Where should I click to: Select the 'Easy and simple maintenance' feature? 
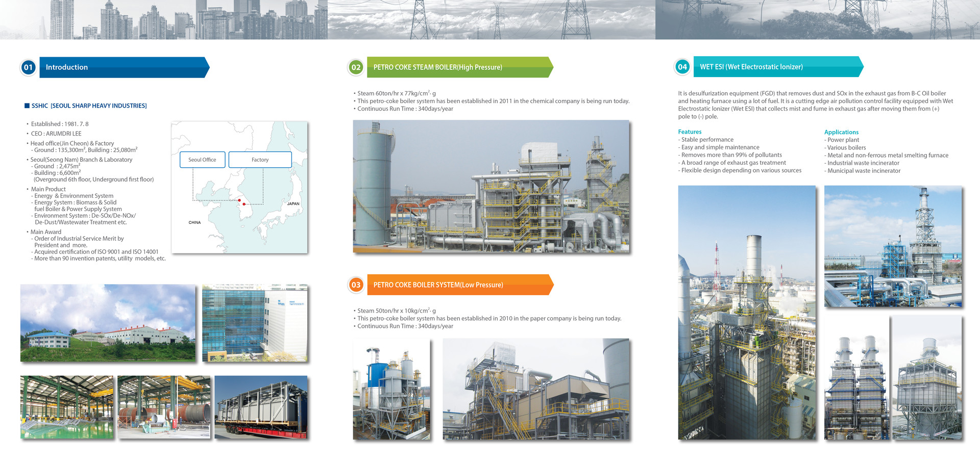tap(719, 147)
